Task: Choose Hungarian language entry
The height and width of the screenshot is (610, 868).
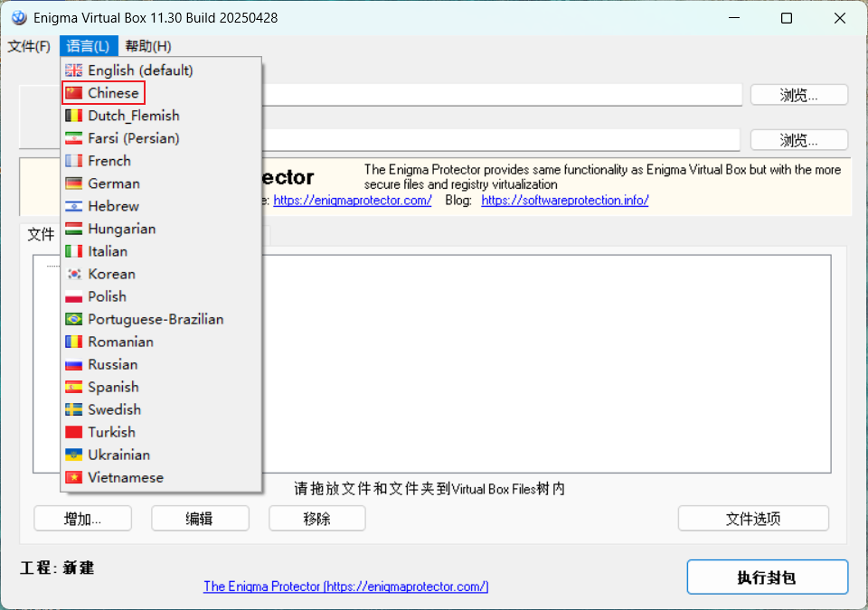Action: point(161,229)
